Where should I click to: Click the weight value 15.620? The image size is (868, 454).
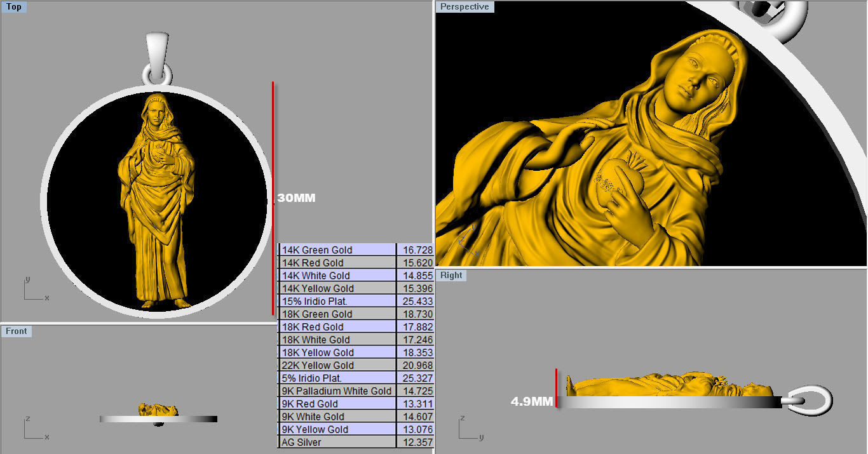click(417, 263)
